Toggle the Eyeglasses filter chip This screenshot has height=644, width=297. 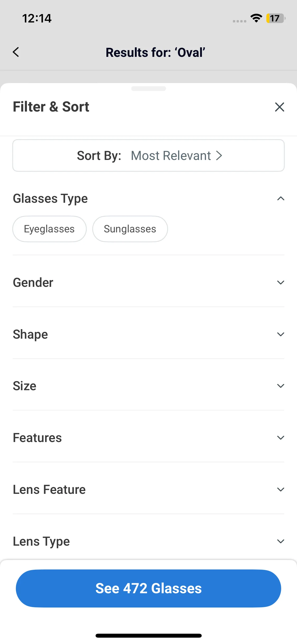coord(49,229)
